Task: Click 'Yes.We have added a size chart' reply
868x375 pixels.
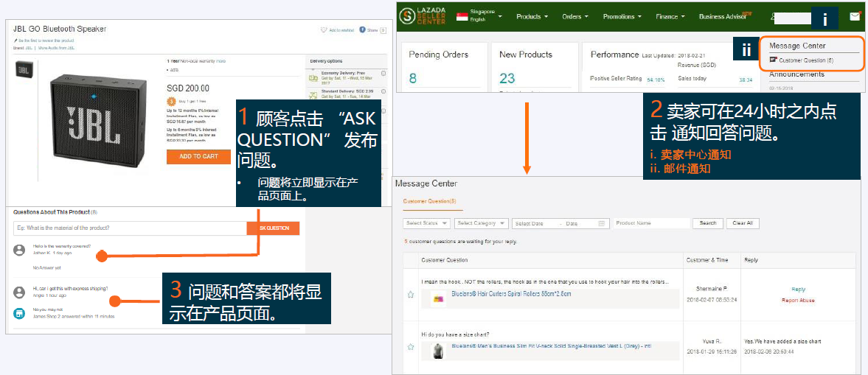Action: pyautogui.click(x=784, y=341)
